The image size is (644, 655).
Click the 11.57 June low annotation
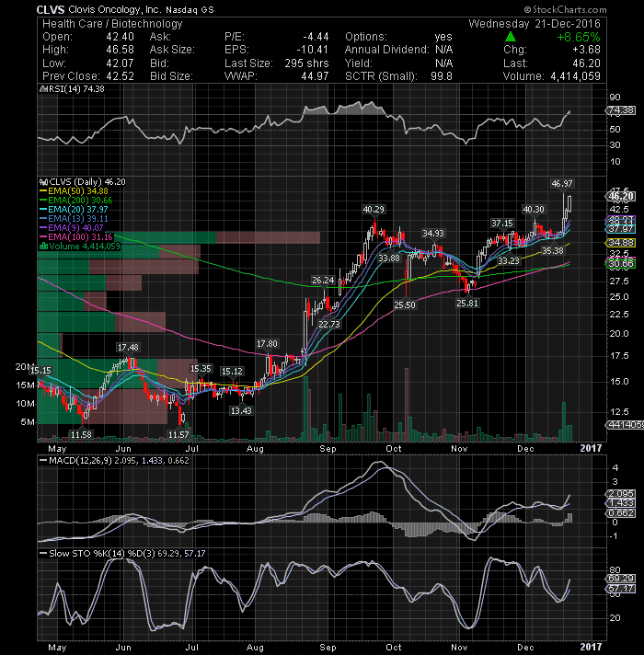coord(178,435)
